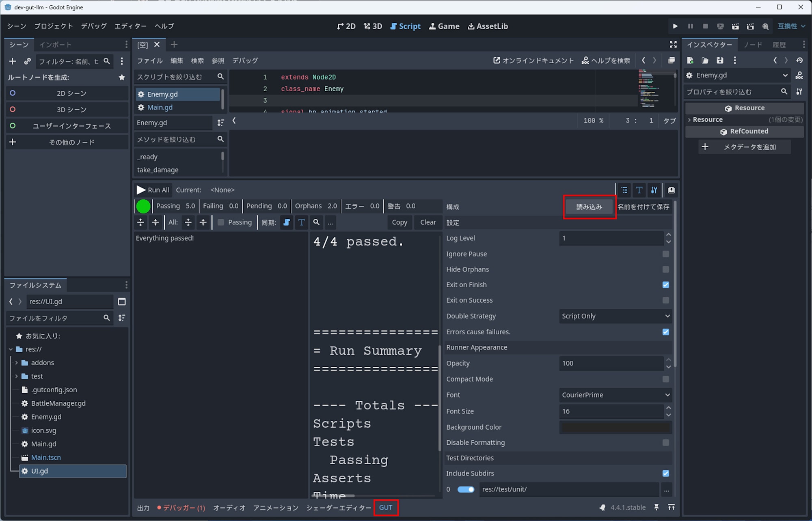Switch to the 2D workspace

coord(346,26)
